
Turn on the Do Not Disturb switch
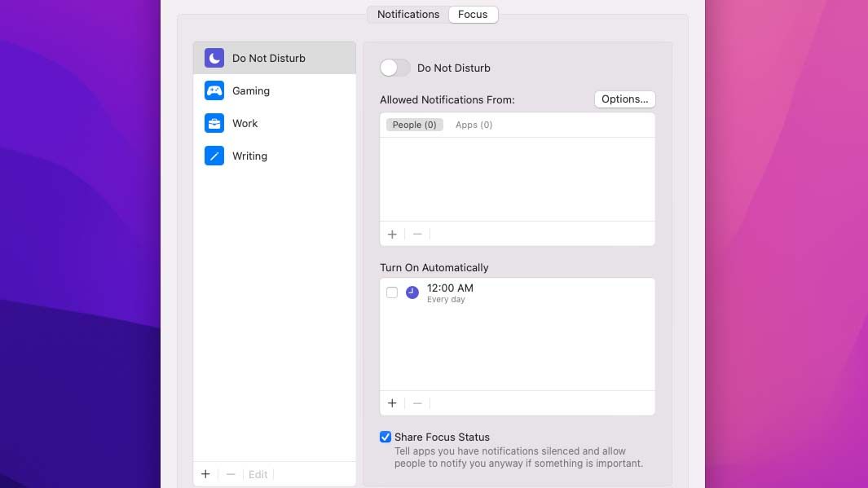coord(394,68)
